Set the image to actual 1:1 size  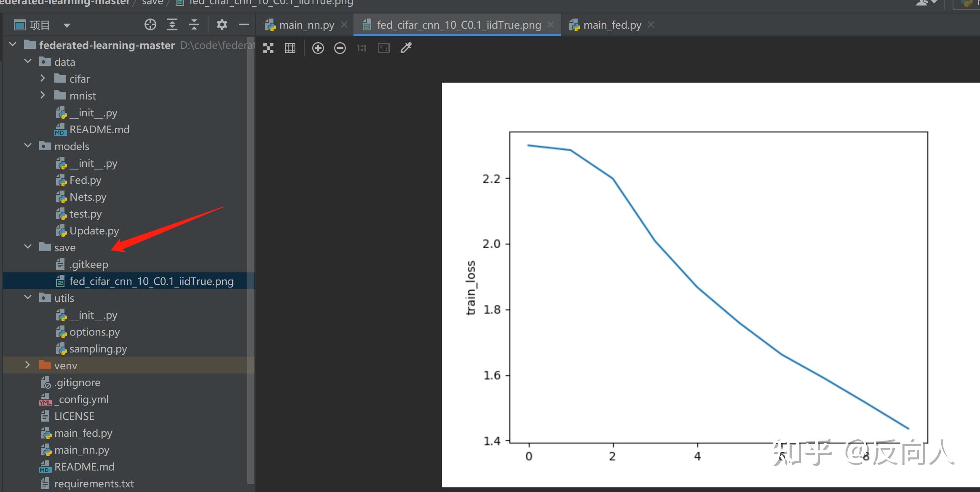[361, 48]
